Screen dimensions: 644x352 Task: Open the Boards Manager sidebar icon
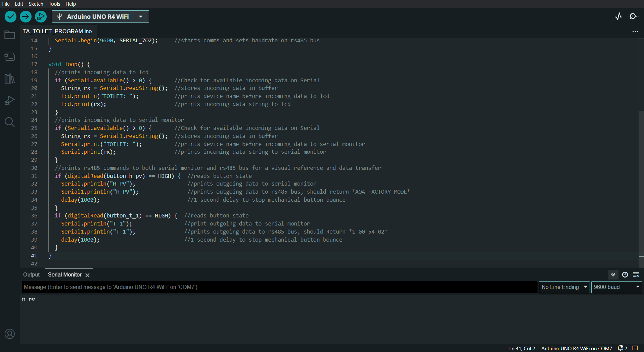pyautogui.click(x=10, y=57)
